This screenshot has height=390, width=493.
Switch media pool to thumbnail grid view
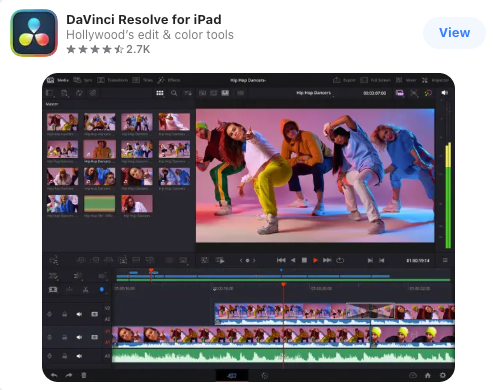pyautogui.click(x=160, y=93)
